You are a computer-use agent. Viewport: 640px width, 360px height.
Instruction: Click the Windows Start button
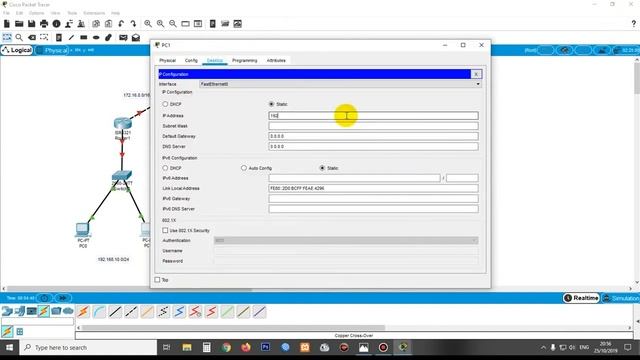[x=9, y=347]
